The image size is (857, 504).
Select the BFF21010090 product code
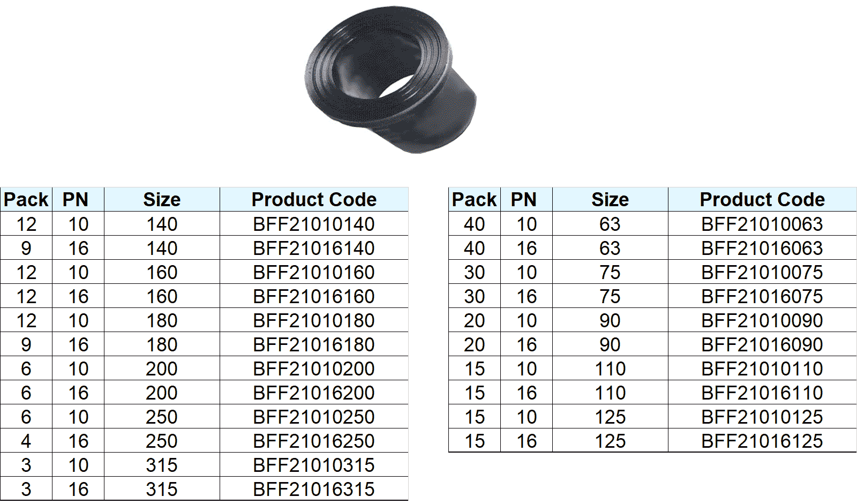[x=762, y=320]
